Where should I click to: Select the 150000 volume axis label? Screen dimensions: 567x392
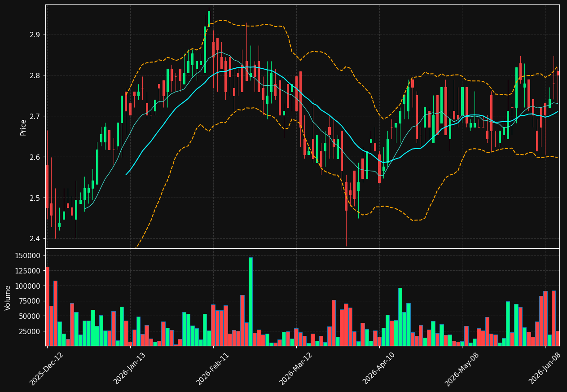point(28,255)
